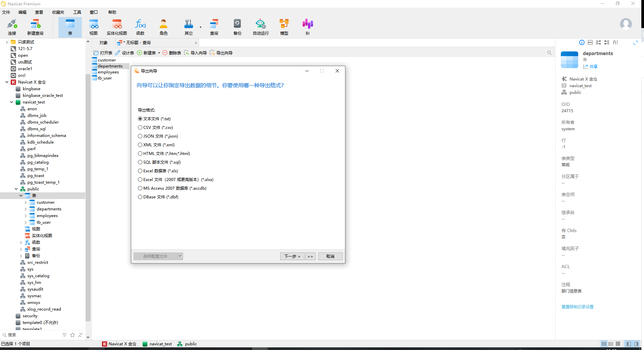The image size is (644, 350).
Task: Select Excel 文件 (*.xlsx) export format
Action: coord(176,180)
